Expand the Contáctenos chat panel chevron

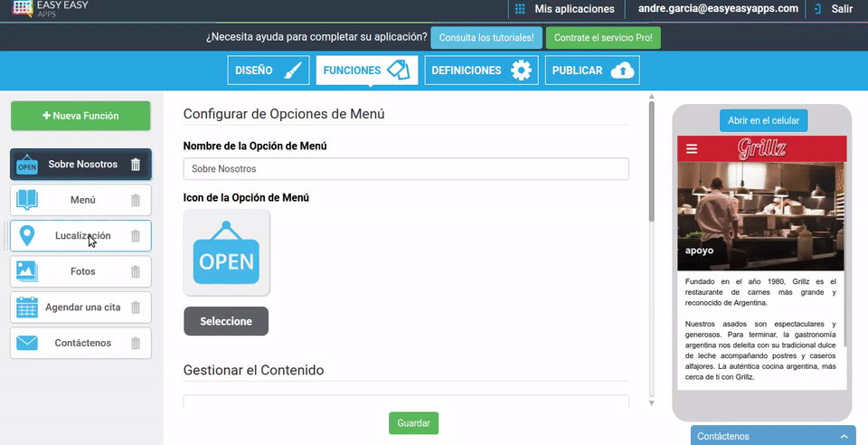pyautogui.click(x=844, y=437)
